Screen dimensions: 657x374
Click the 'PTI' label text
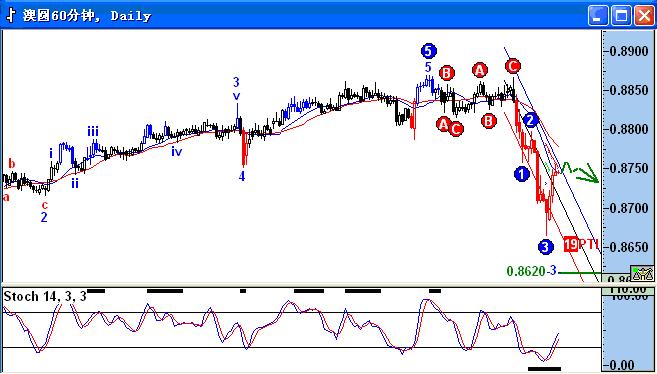(589, 244)
